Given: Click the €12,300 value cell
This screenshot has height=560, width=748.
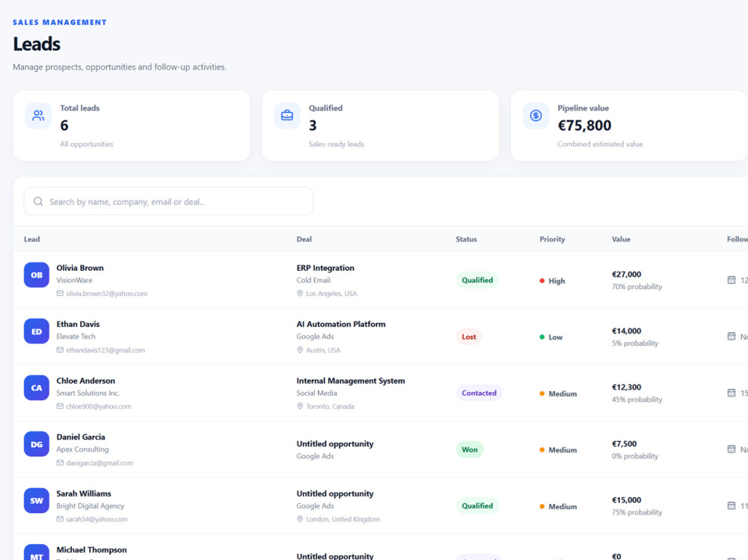Looking at the screenshot, I should pyautogui.click(x=626, y=387).
